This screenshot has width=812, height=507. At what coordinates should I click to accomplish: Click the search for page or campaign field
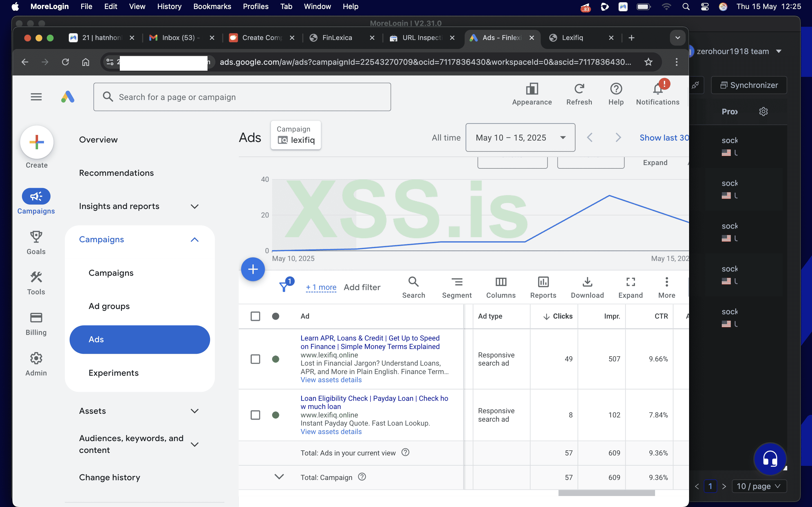click(242, 97)
